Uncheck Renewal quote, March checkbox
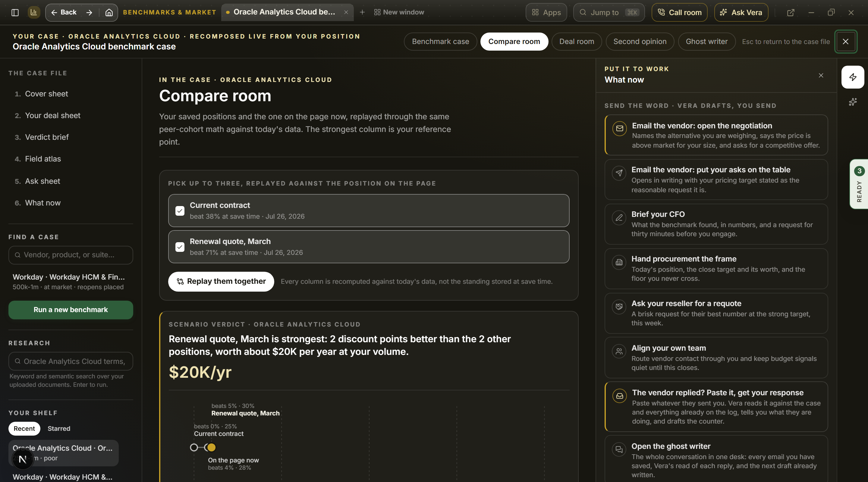The height and width of the screenshot is (482, 868). coord(180,247)
